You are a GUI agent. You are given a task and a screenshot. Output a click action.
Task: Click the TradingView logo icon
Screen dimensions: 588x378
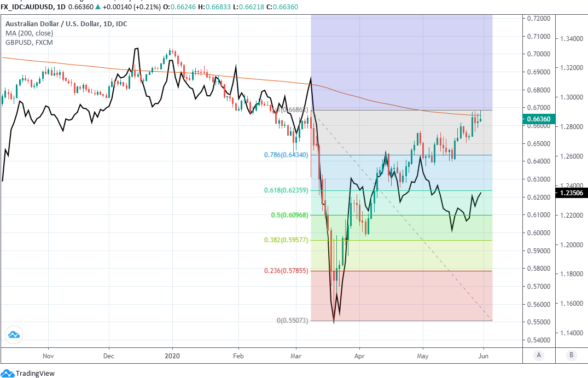7,373
